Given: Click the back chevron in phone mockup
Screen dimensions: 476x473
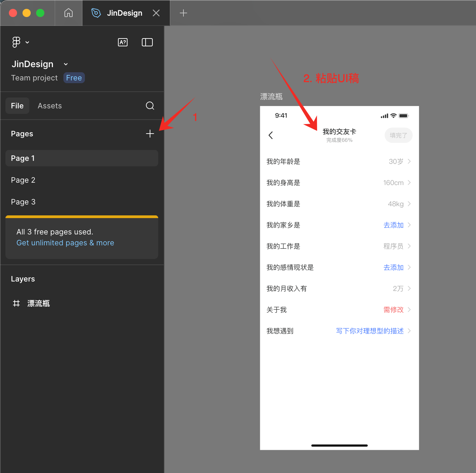Looking at the screenshot, I should click(271, 135).
